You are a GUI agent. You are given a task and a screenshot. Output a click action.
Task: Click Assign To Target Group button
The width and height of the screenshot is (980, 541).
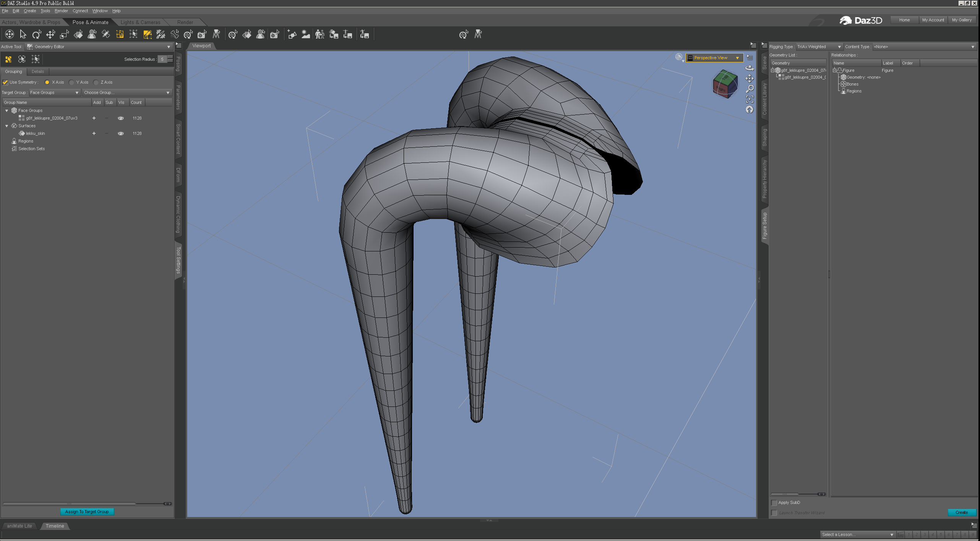click(87, 512)
